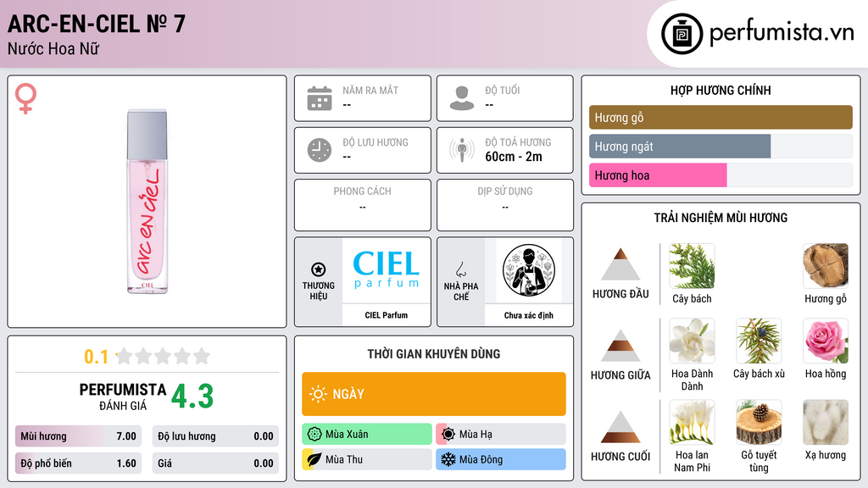The image size is (868, 488).
Task: Click the last star in the rating row
Action: (202, 356)
